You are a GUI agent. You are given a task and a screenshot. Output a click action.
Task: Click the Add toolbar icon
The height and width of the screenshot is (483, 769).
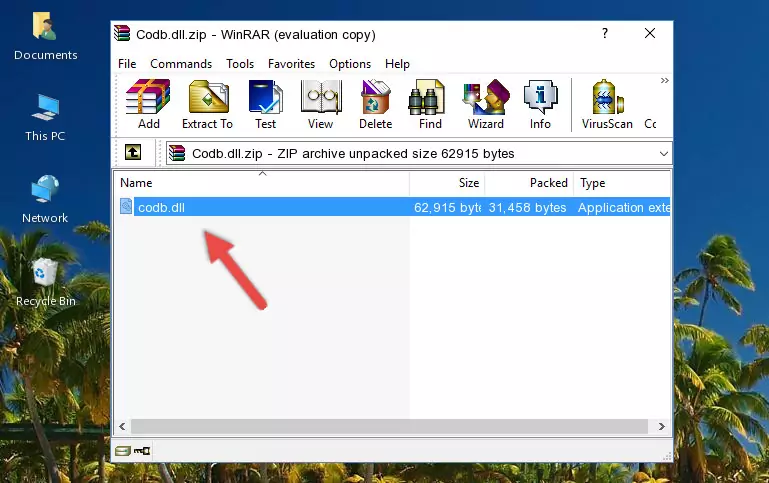(x=148, y=104)
